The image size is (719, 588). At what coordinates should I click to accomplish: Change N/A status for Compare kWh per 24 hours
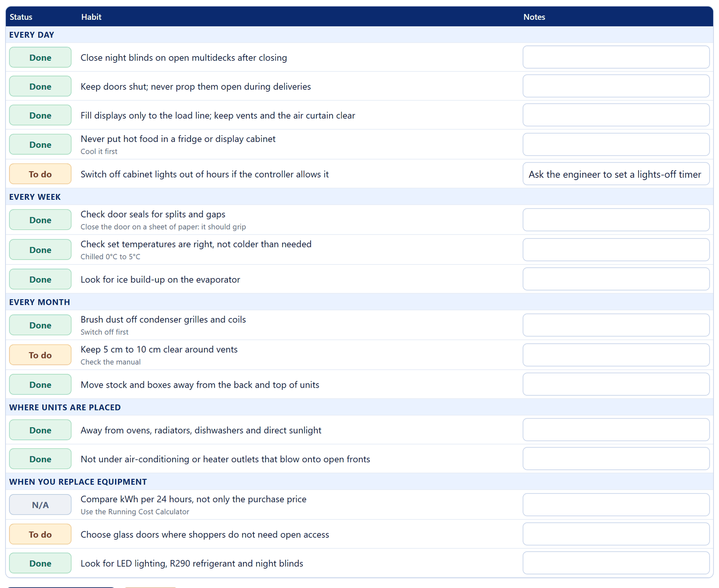40,505
